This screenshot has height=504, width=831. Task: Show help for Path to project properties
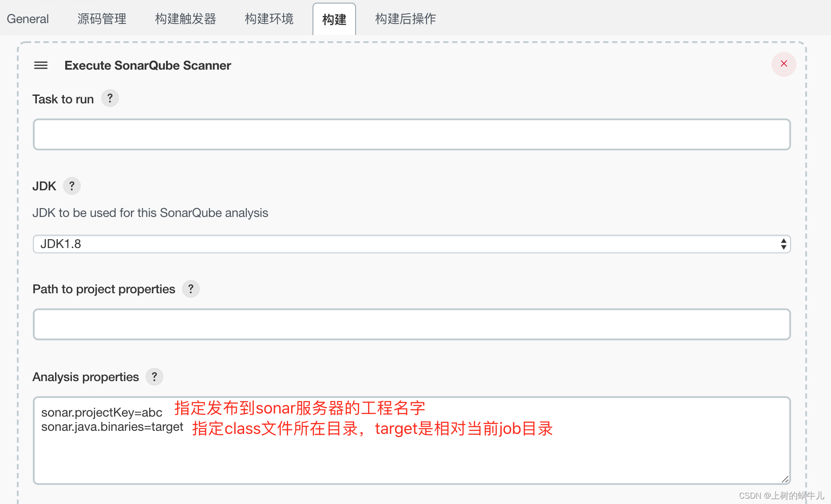(x=191, y=289)
